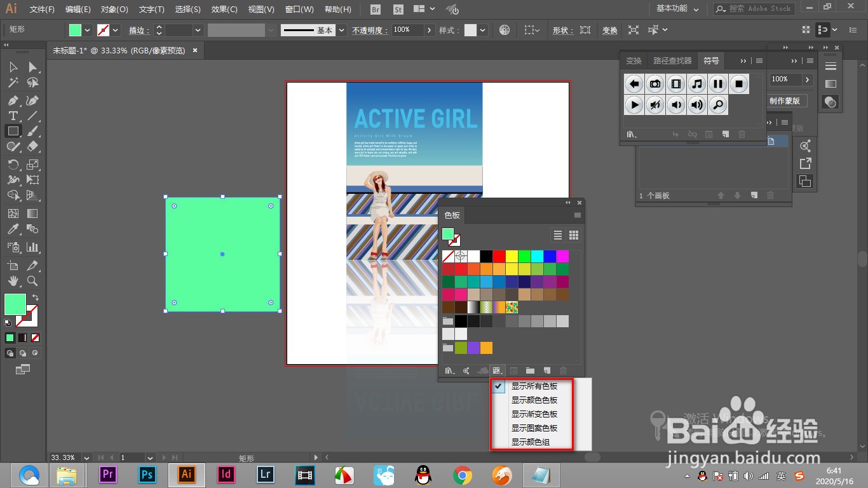Swap fill and stroke colors
Screen dimensions: 868x488
click(36, 297)
